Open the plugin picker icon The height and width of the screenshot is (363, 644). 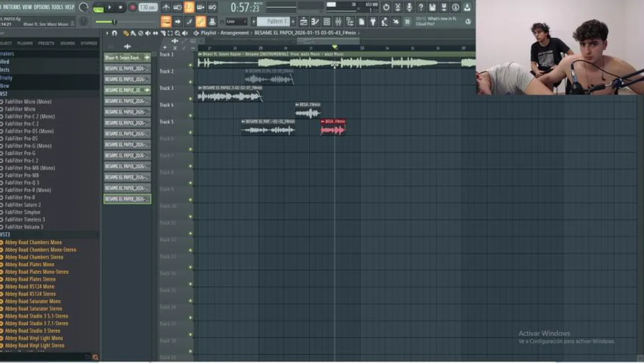(x=373, y=22)
